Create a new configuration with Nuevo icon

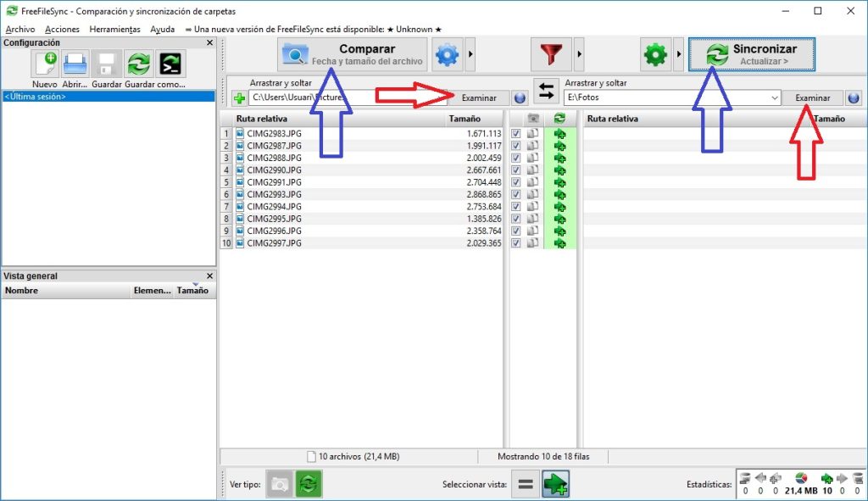(x=46, y=64)
